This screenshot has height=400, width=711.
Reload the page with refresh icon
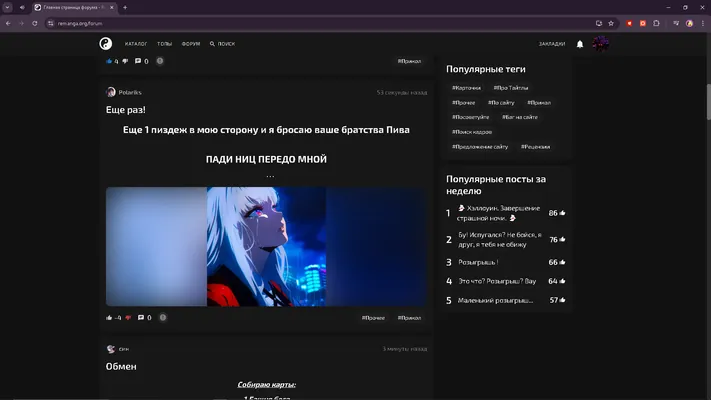(x=34, y=23)
